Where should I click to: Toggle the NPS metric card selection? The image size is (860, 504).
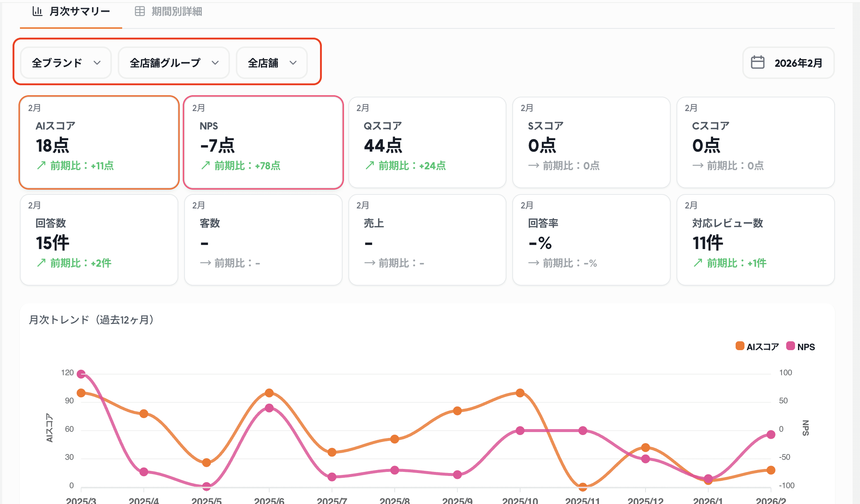pyautogui.click(x=263, y=142)
